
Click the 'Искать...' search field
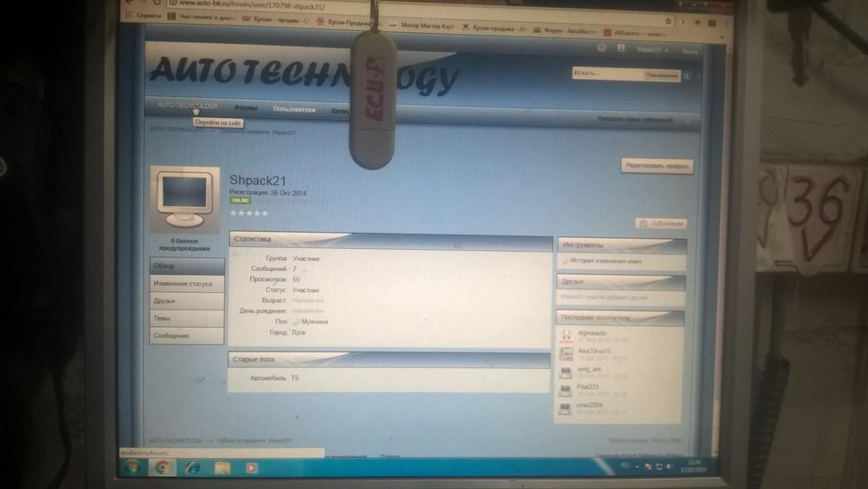click(x=607, y=74)
